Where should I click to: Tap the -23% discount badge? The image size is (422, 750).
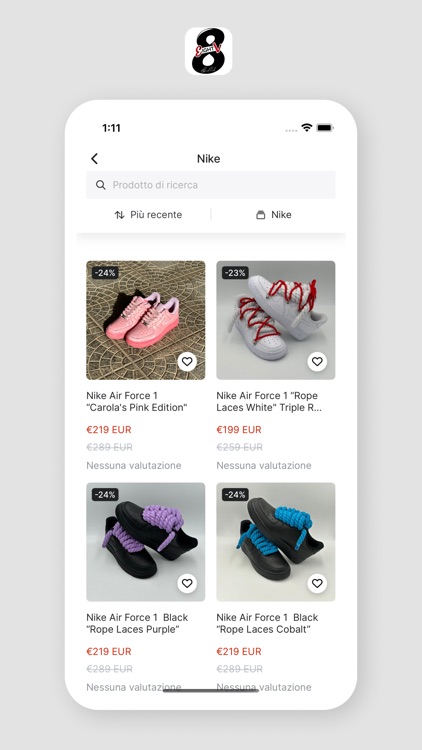click(235, 273)
